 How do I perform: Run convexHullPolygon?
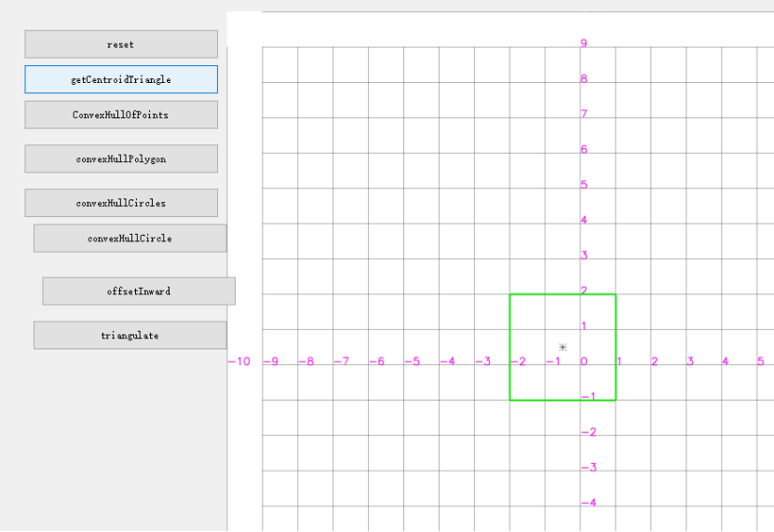tap(121, 158)
